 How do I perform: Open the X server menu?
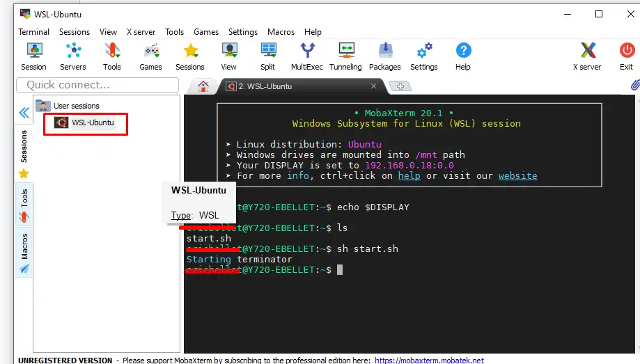(141, 32)
